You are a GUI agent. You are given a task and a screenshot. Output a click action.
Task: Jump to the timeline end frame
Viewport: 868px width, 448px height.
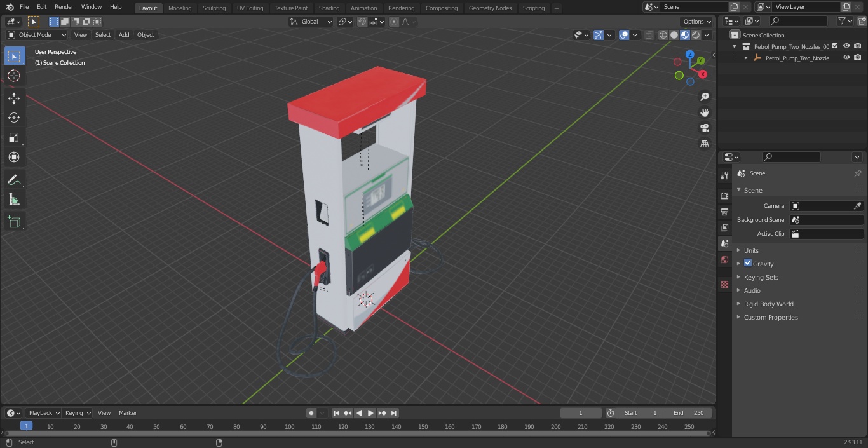click(x=393, y=413)
